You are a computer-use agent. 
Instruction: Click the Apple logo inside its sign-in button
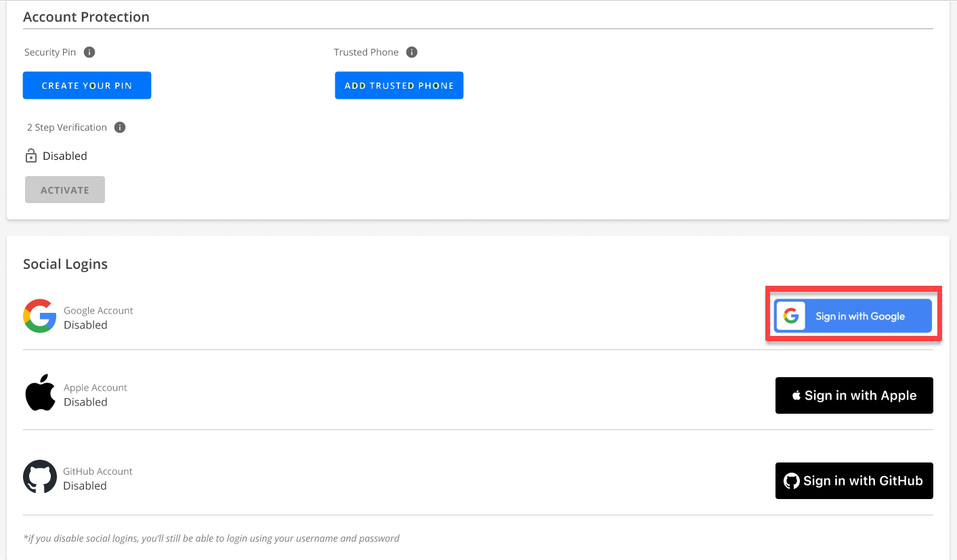[x=795, y=395]
